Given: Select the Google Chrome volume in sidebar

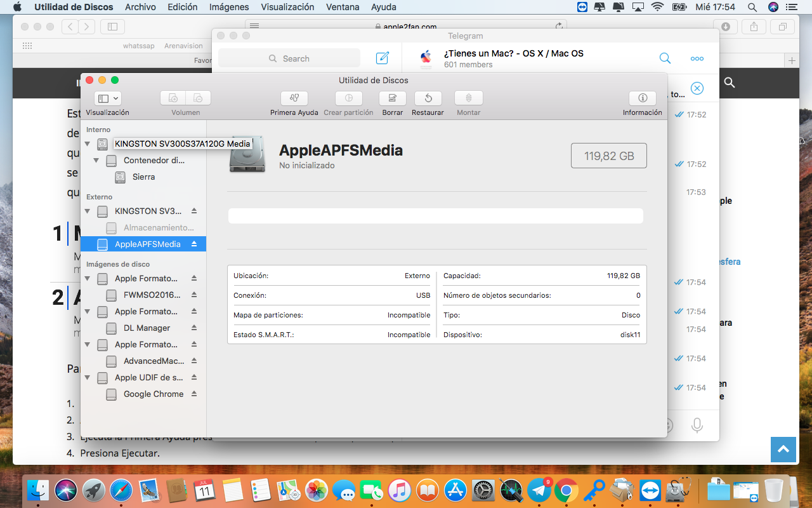Looking at the screenshot, I should point(143,394).
